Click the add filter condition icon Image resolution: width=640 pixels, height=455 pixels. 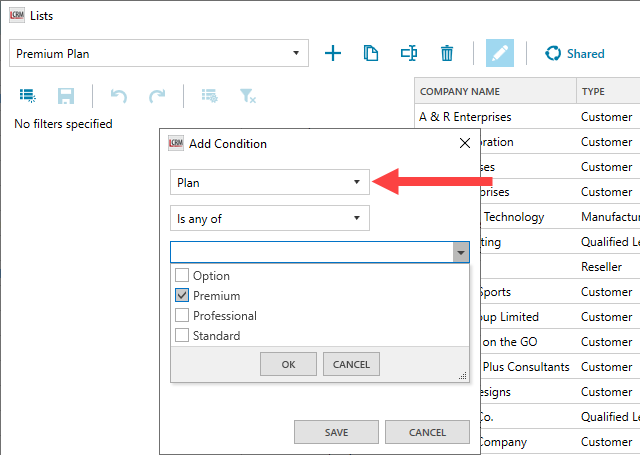click(28, 96)
